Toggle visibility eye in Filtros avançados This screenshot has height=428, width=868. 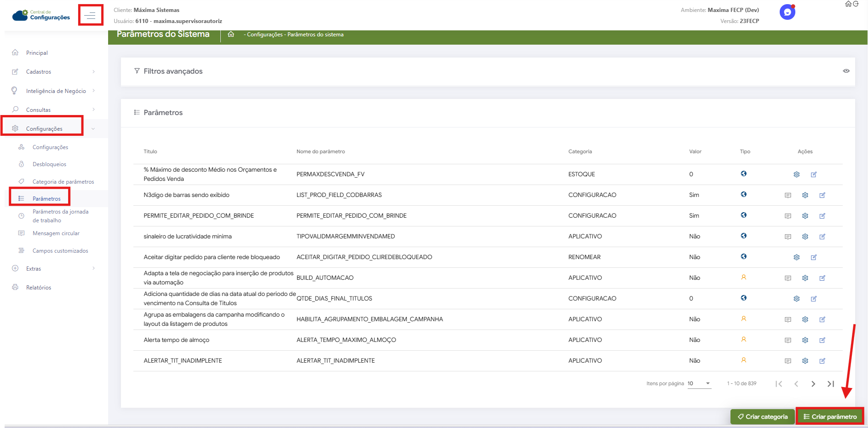(846, 71)
